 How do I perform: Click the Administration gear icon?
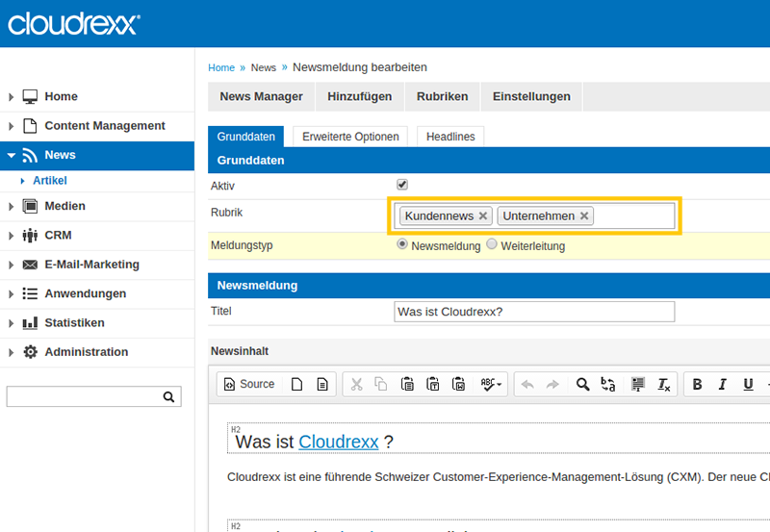(x=31, y=352)
